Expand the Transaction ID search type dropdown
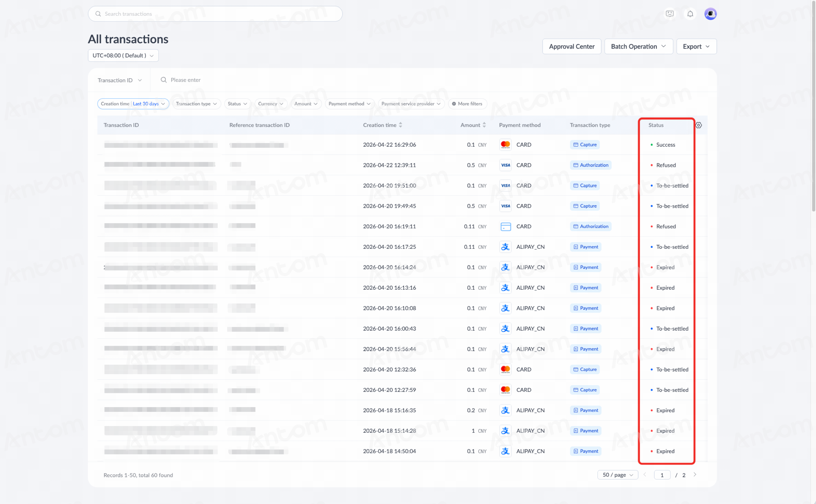The width and height of the screenshot is (816, 504). point(119,80)
